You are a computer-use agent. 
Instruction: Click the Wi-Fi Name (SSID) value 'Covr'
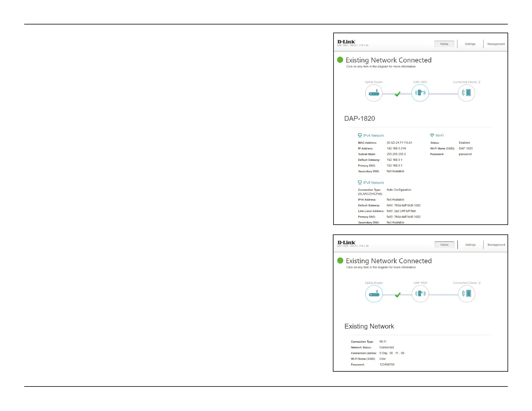click(x=383, y=359)
